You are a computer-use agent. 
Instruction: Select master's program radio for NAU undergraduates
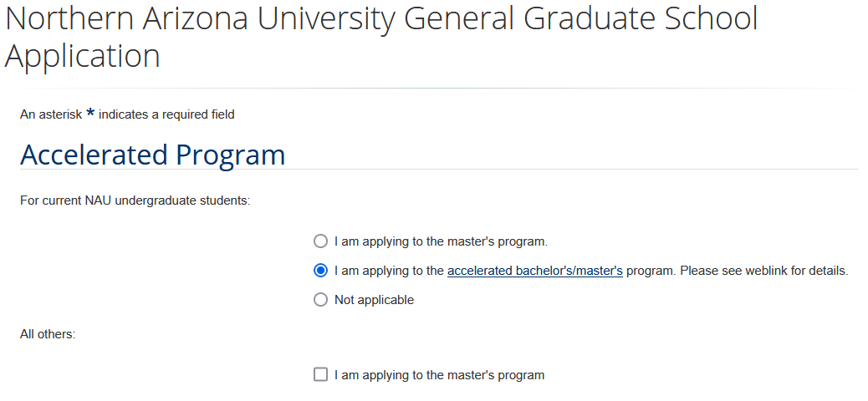click(x=320, y=241)
